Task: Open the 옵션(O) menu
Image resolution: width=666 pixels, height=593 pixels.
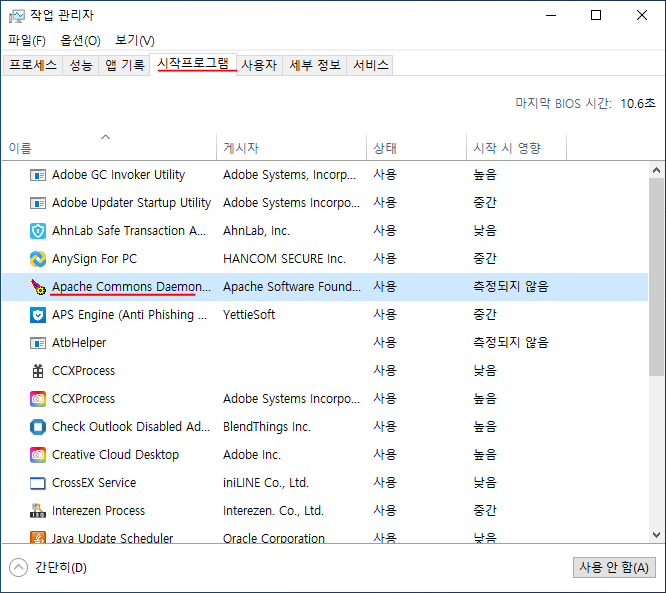Action: pos(80,41)
